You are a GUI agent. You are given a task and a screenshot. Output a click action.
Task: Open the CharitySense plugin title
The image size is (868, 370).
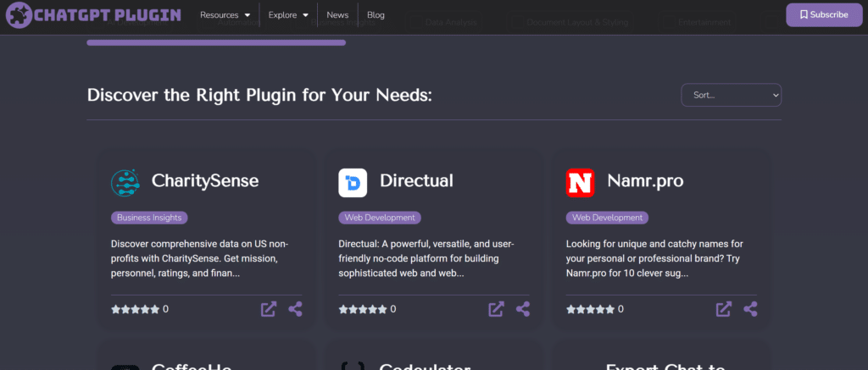coord(205,180)
